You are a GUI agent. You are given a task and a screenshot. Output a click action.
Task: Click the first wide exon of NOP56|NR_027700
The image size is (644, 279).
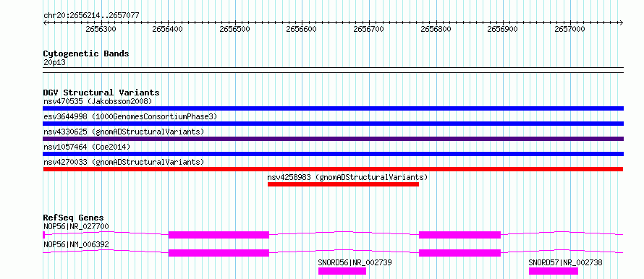click(219, 235)
